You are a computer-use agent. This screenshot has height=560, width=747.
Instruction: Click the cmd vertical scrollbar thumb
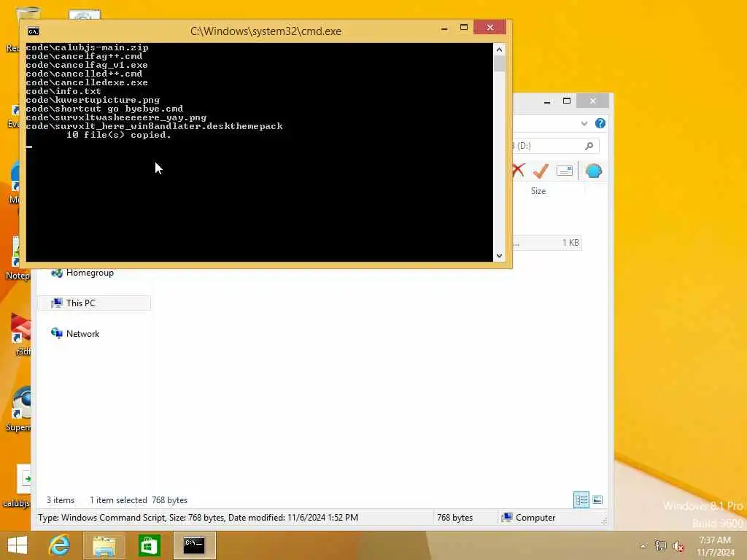(x=499, y=64)
